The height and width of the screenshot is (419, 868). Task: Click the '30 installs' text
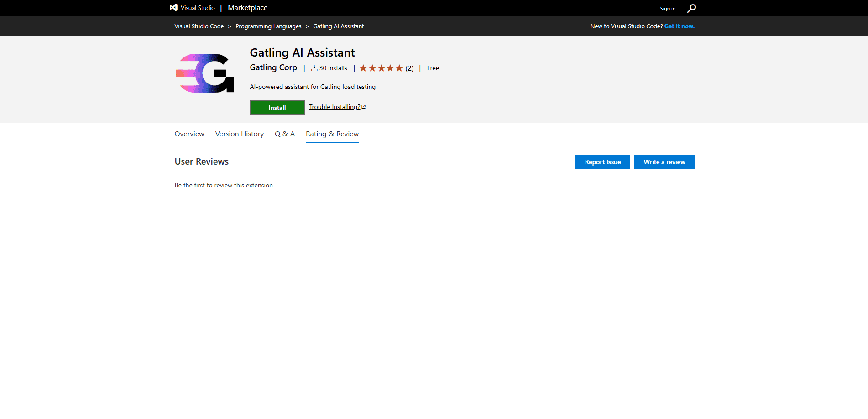pyautogui.click(x=333, y=68)
